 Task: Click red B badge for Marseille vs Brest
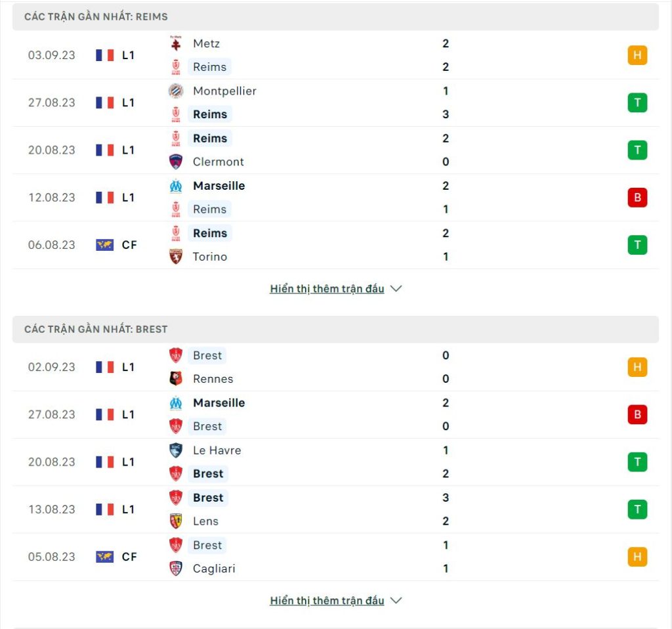(637, 414)
